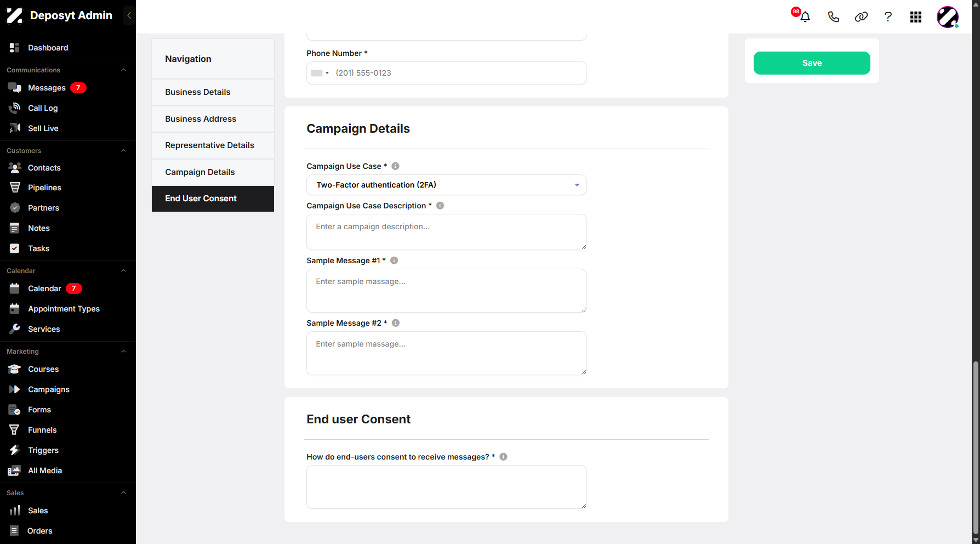This screenshot has height=544, width=980.
Task: Go to Representative Details navigation item
Action: (x=213, y=145)
